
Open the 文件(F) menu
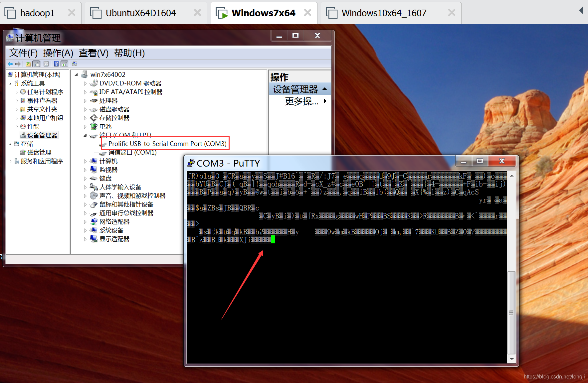pyautogui.click(x=23, y=53)
